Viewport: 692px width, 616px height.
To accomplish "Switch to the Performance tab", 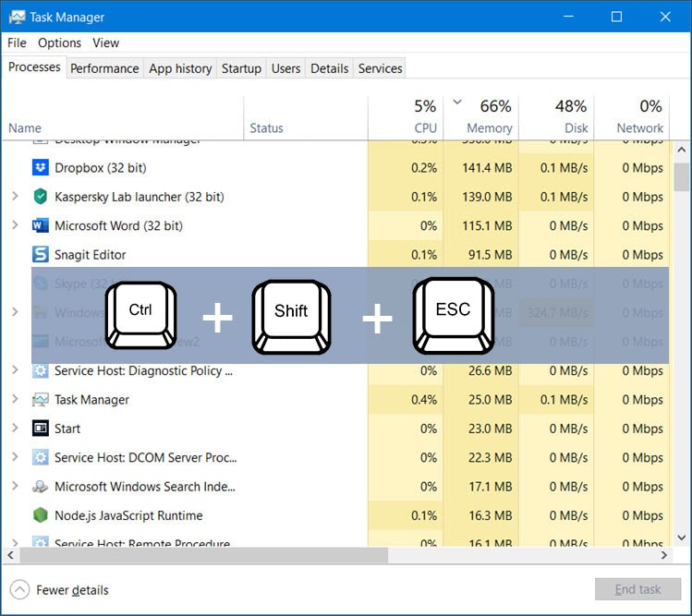I will (104, 68).
